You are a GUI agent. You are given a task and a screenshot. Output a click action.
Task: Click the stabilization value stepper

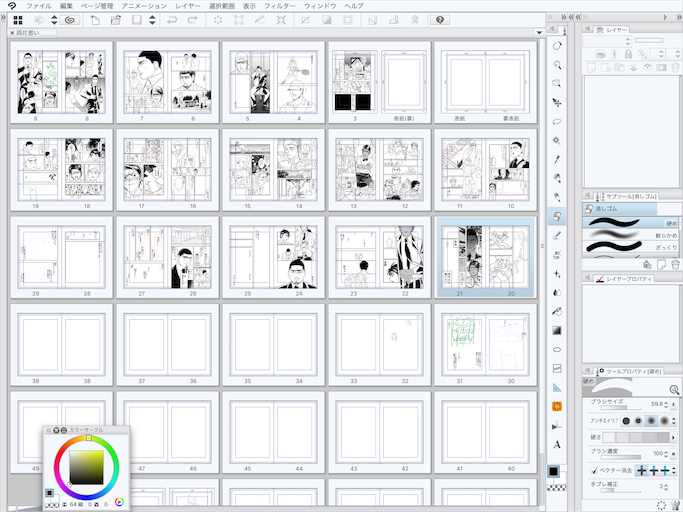coord(666,487)
